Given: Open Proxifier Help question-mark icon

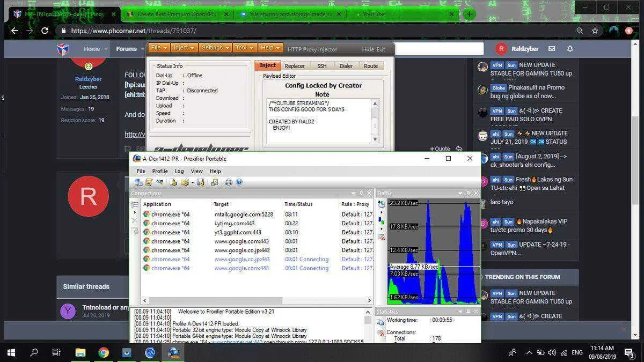Looking at the screenshot, I should 239,182.
